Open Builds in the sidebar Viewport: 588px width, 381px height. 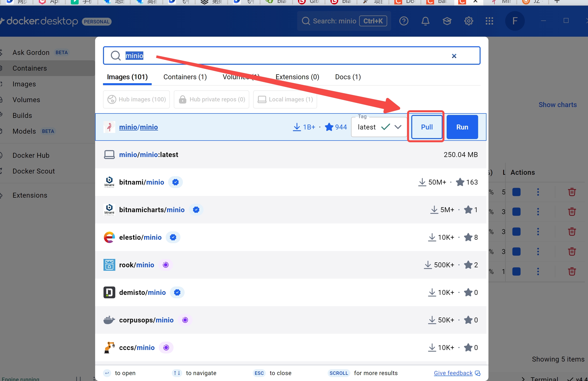coord(47,115)
